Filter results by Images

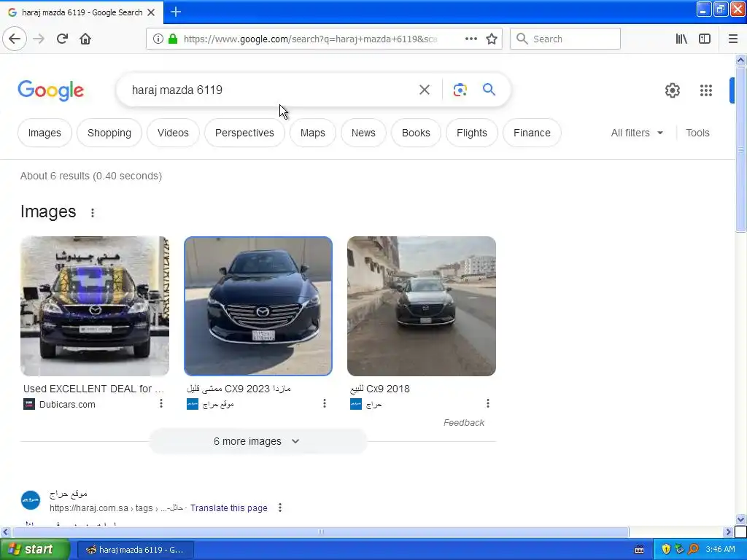[x=44, y=133]
